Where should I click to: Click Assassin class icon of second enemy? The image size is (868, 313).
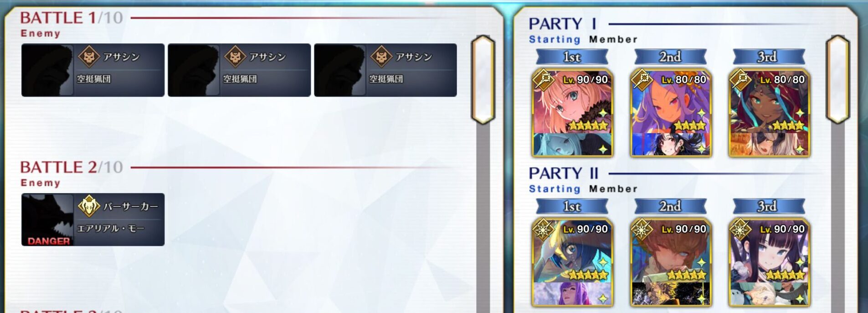(x=235, y=57)
